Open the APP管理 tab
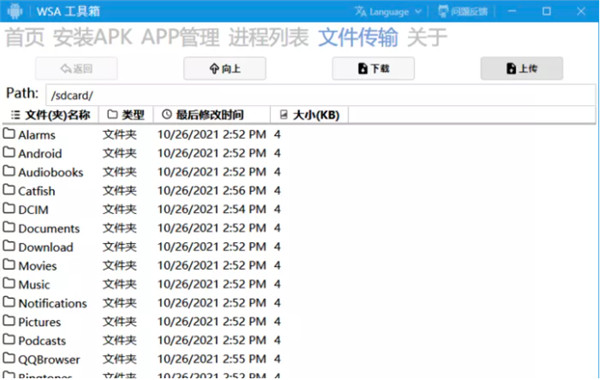Viewport: 600px width, 380px height. pos(181,38)
